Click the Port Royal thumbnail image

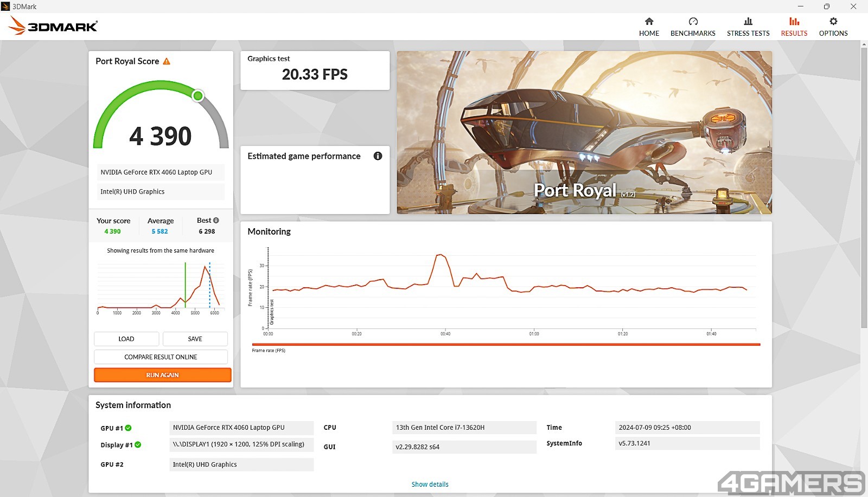tap(584, 132)
